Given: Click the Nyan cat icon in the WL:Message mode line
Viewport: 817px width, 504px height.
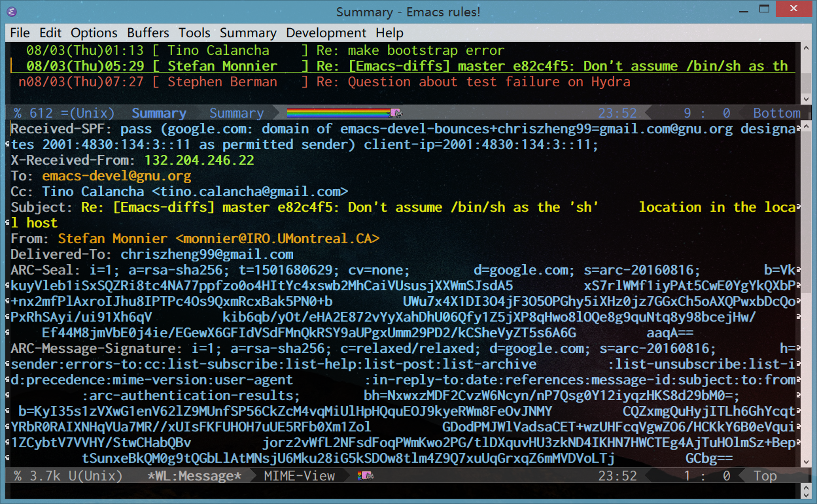Looking at the screenshot, I should click(366, 476).
